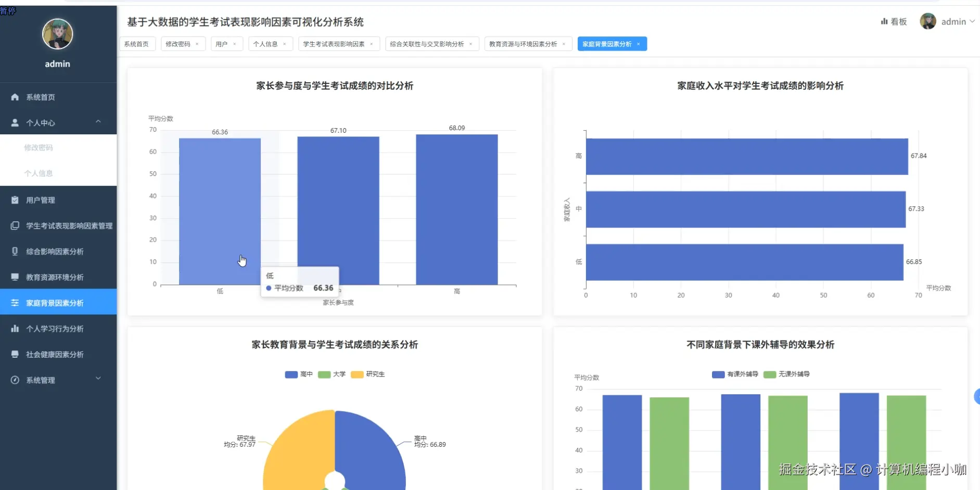Open 个人学习行为分析 in sidebar

pyautogui.click(x=58, y=329)
